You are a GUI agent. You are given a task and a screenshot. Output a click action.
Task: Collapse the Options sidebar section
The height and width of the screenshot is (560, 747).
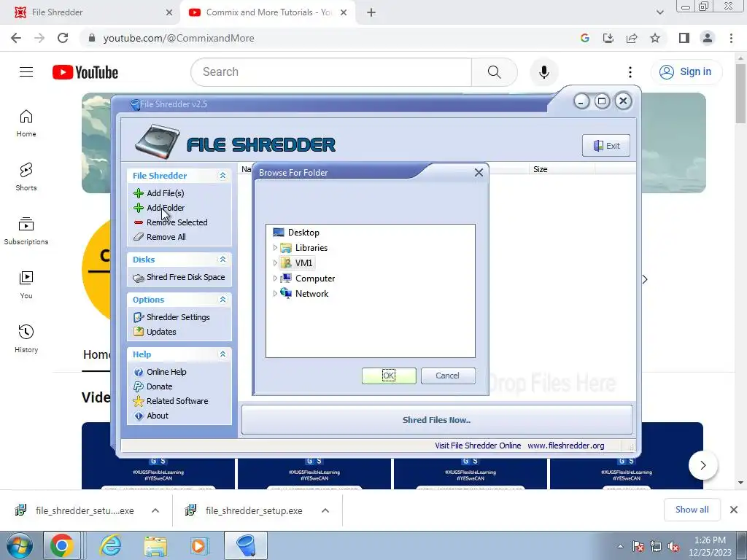[x=222, y=300]
